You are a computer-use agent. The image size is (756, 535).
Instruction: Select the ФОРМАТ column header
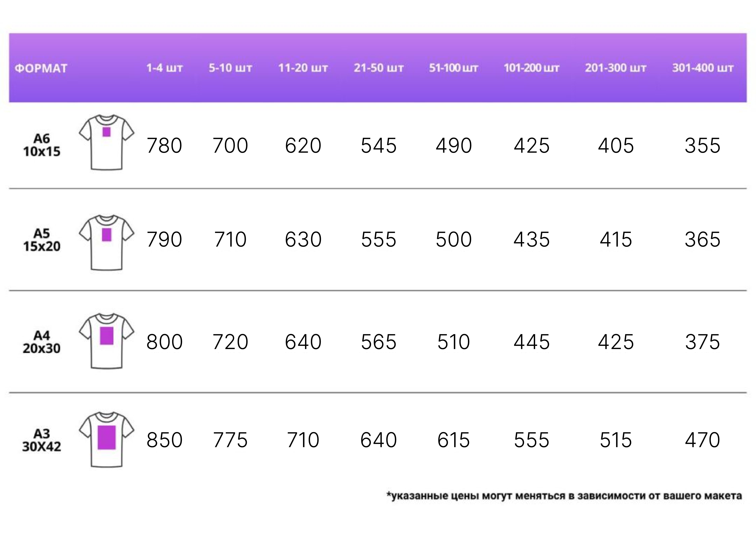41,69
